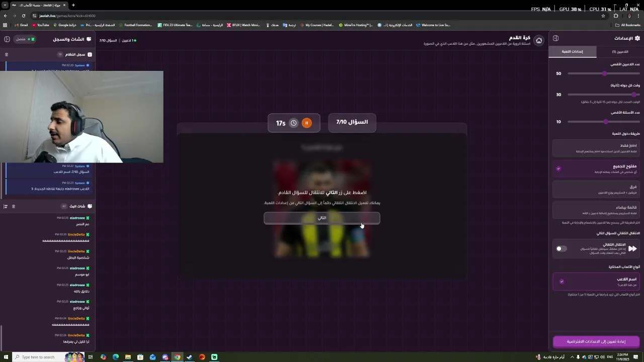Open the YouTube bookmark
Image resolution: width=644 pixels, height=362 pixels.
pos(41,25)
